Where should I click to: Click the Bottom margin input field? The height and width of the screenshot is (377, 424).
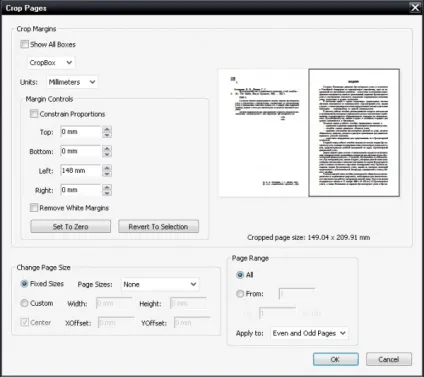(x=80, y=151)
